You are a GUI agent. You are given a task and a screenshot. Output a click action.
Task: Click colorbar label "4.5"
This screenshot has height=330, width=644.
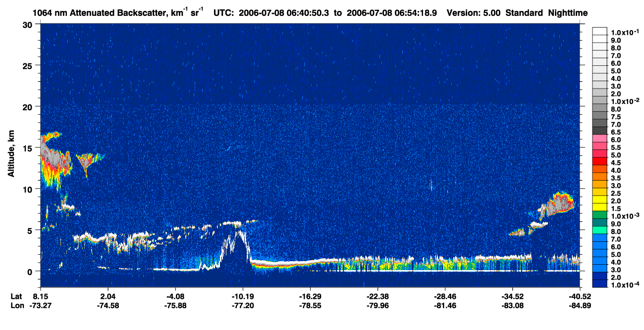(x=615, y=163)
